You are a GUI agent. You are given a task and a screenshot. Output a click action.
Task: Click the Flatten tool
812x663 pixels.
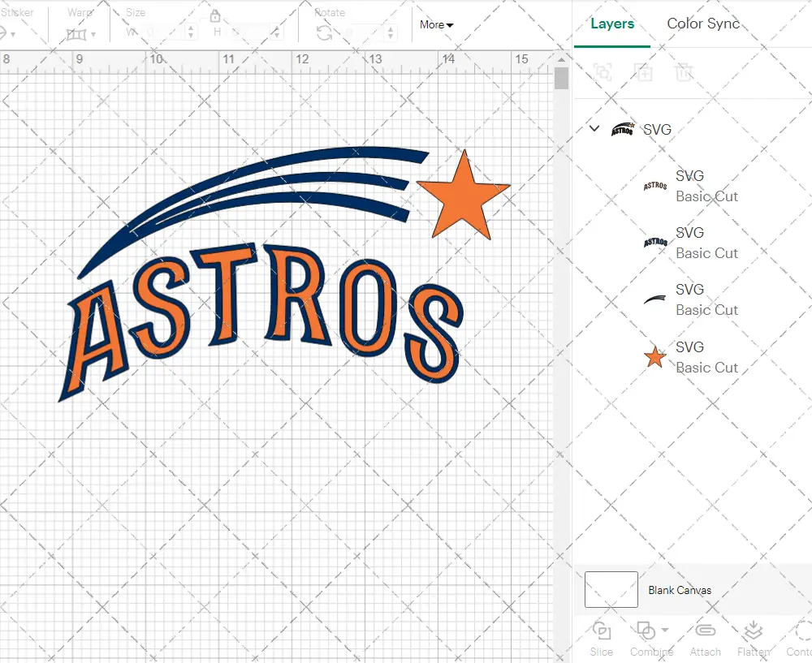point(754,639)
